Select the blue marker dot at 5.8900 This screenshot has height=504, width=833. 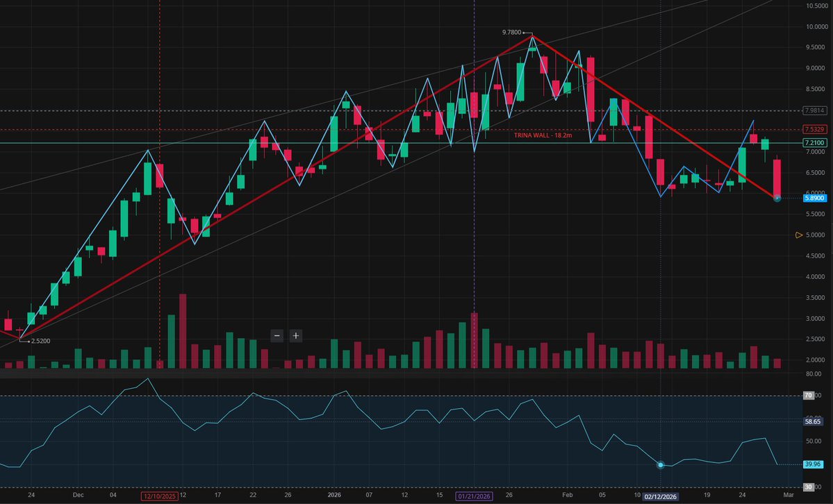777,198
